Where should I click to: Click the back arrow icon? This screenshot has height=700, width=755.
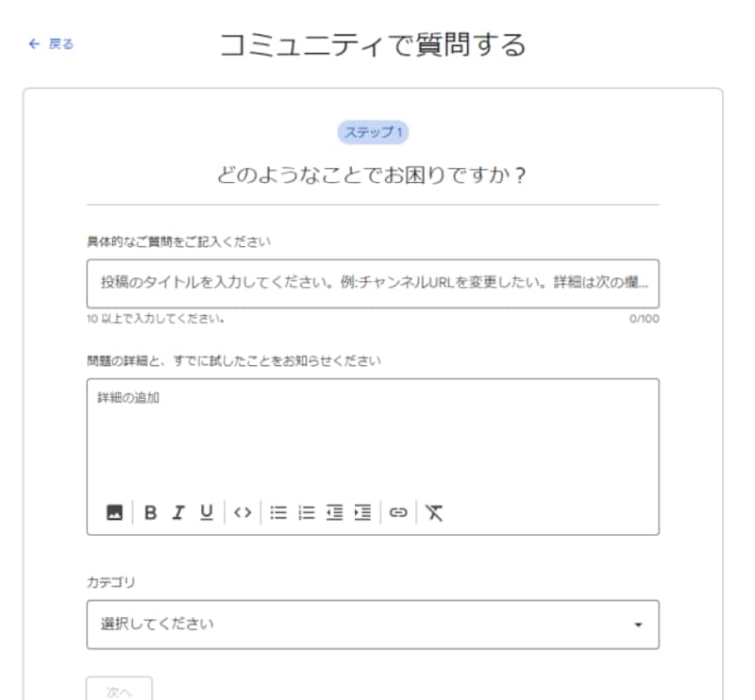[35, 44]
